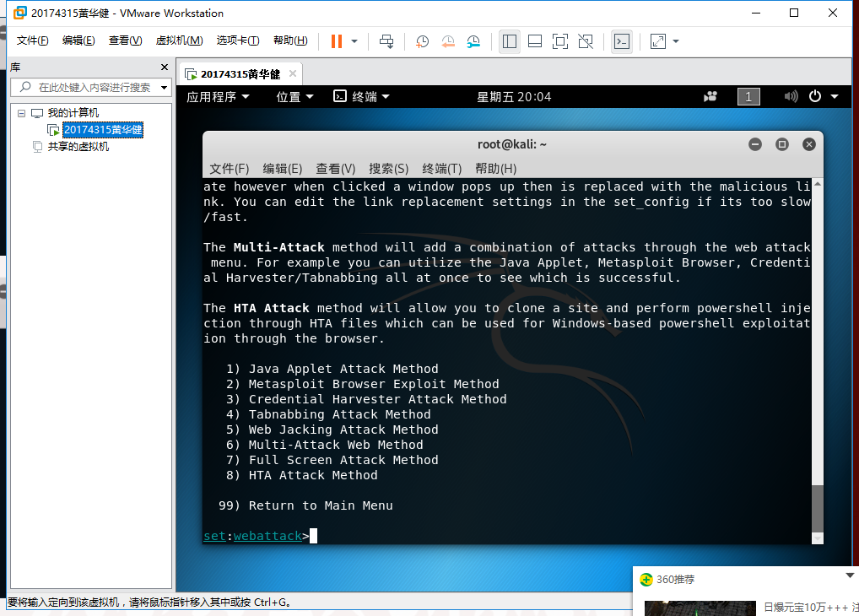The width and height of the screenshot is (859, 616).
Task: Open the power options dropdown arrow beside pause
Action: pos(354,41)
